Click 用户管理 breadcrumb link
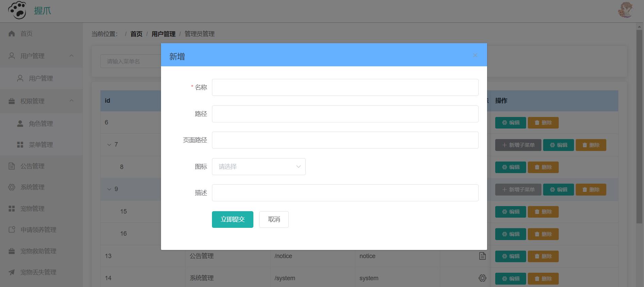The width and height of the screenshot is (644, 287). pos(163,34)
